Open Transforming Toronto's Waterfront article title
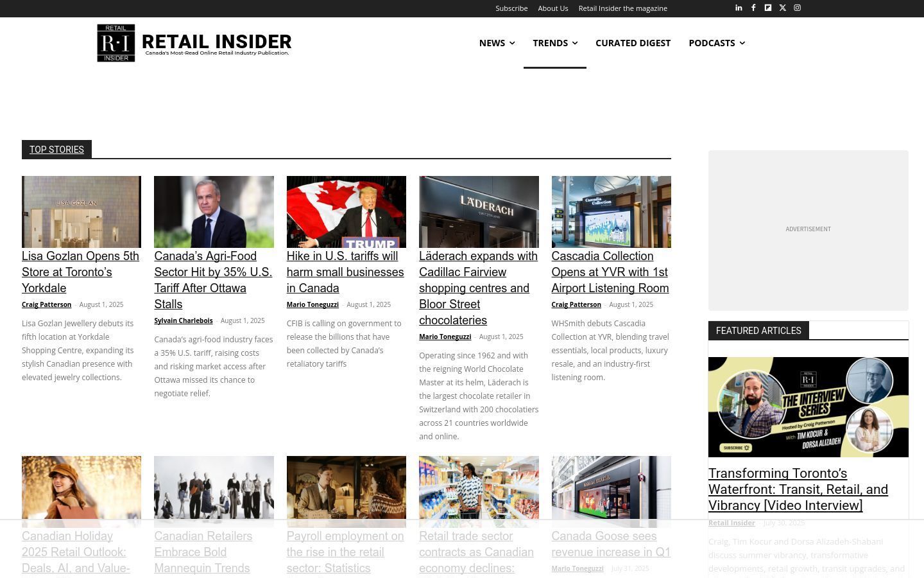The image size is (924, 578). point(798,489)
